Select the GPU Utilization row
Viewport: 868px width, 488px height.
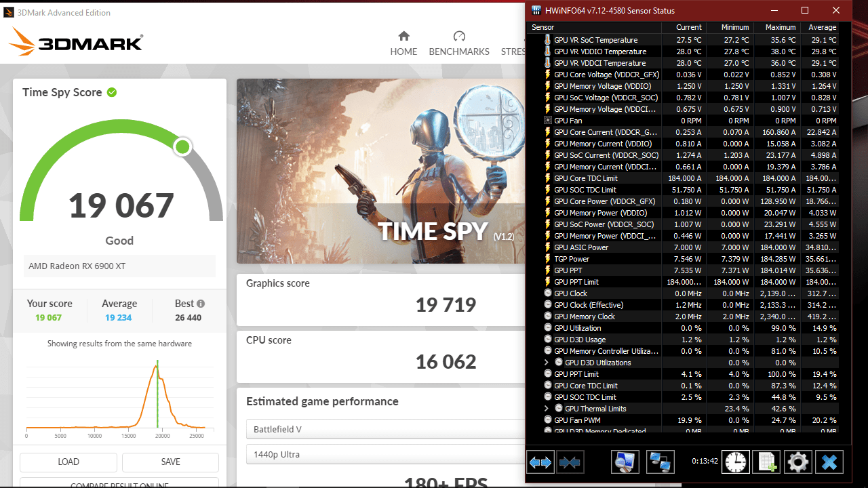click(684, 328)
